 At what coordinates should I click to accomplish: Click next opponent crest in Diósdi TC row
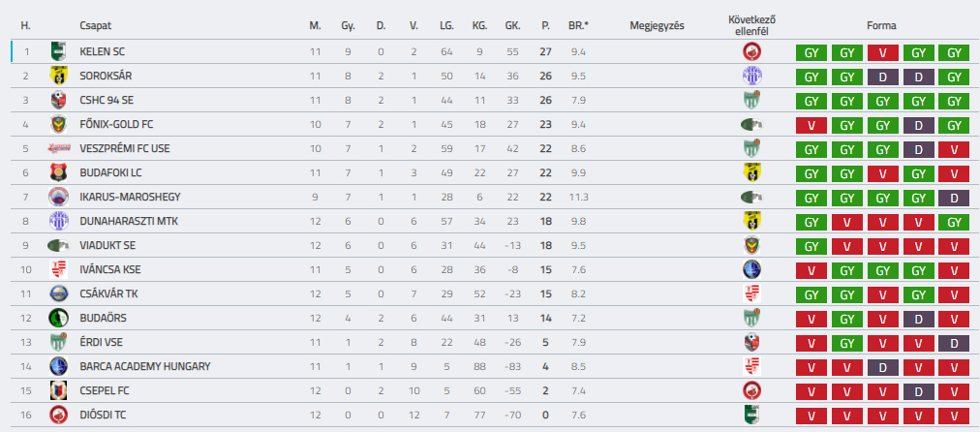coord(752,415)
